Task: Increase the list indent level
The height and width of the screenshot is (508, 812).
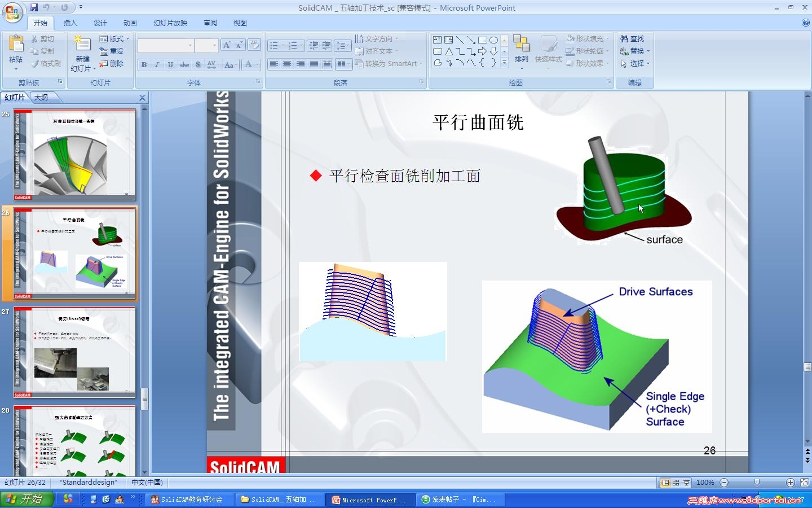Action: (326, 46)
